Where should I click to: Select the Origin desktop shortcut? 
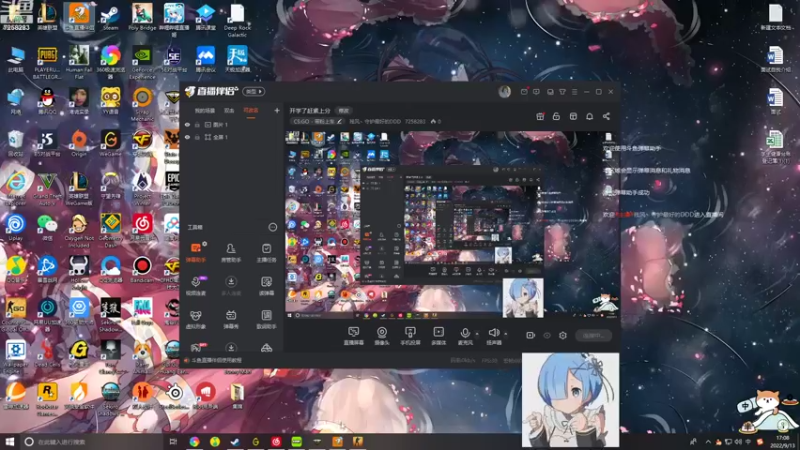[79, 143]
